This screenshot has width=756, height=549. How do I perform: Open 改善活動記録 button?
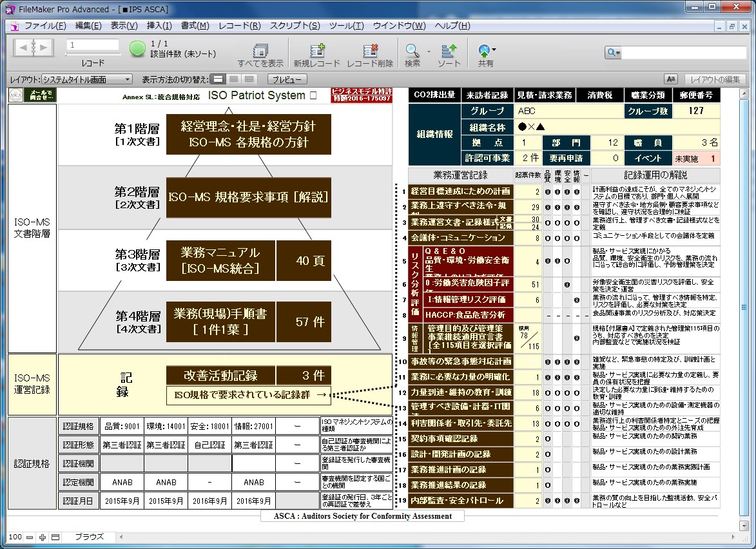pos(220,376)
